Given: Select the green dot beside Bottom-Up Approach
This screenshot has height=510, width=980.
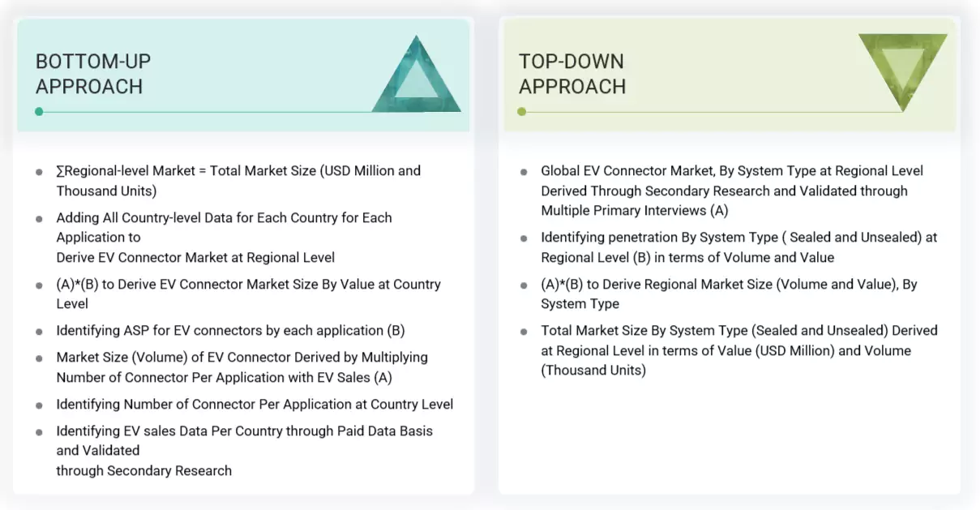Looking at the screenshot, I should point(38,111).
